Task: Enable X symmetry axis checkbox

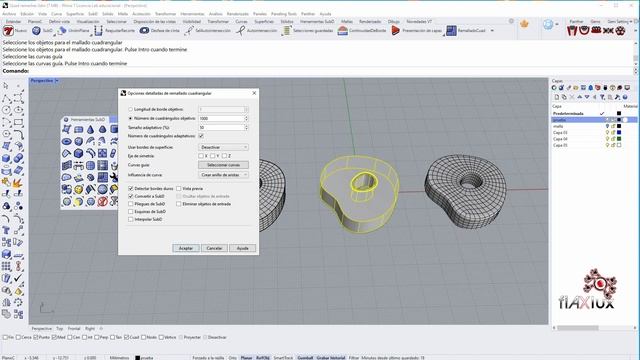Action: point(200,156)
